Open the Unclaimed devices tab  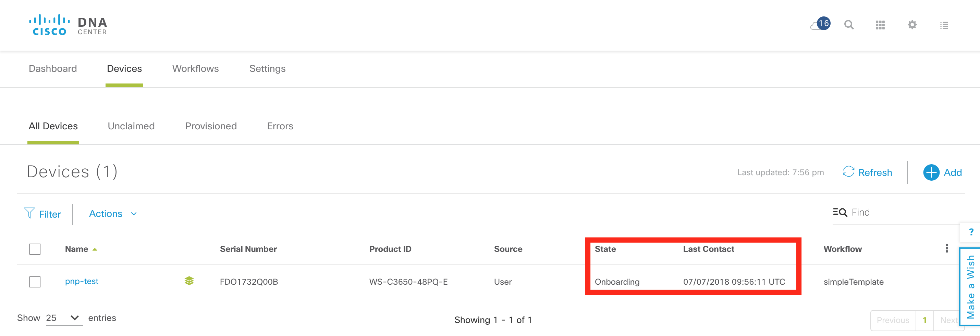click(x=131, y=126)
